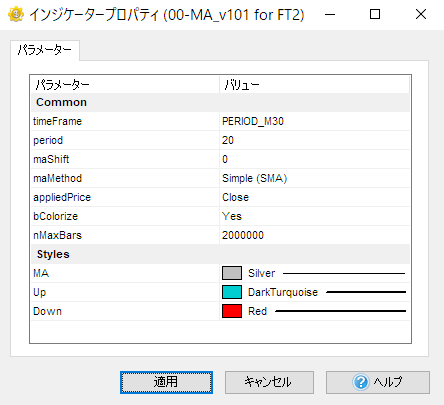Select the パラメーター tab
This screenshot has width=444, height=405.
[45, 50]
